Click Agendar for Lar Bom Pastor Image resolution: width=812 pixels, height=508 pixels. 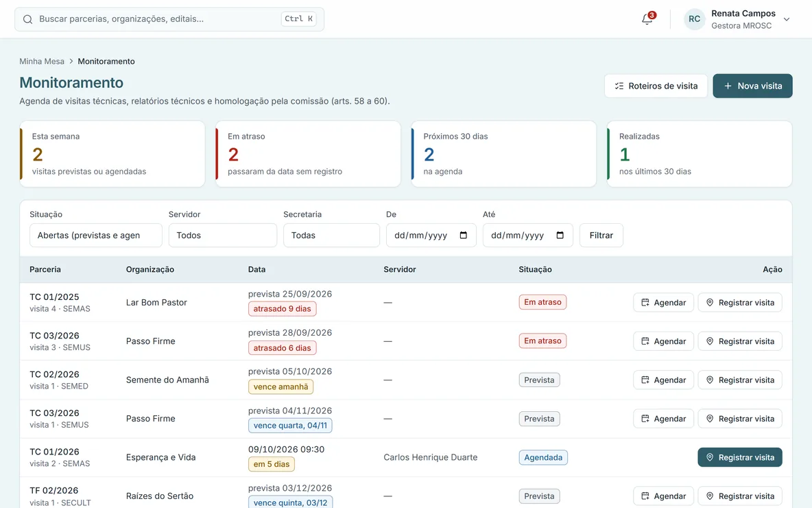(x=663, y=302)
